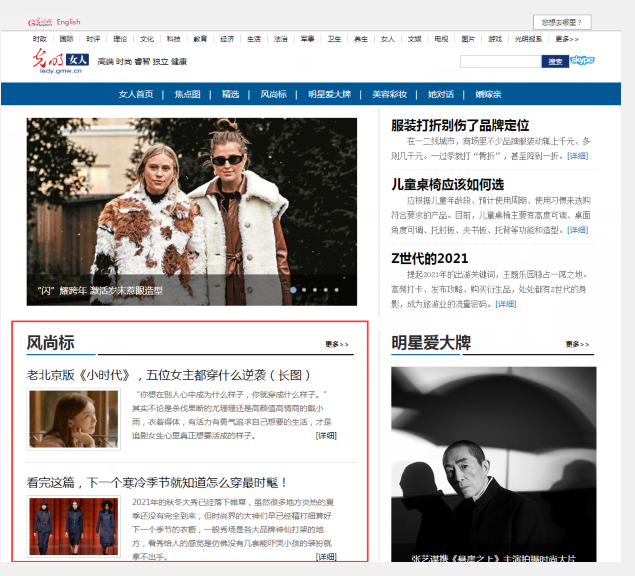Select the third carousel dot indicator
The image size is (635, 576).
tap(315, 290)
